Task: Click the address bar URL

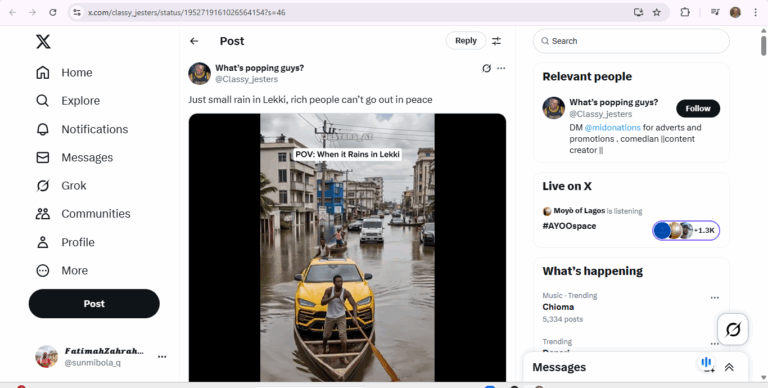Action: [x=187, y=13]
